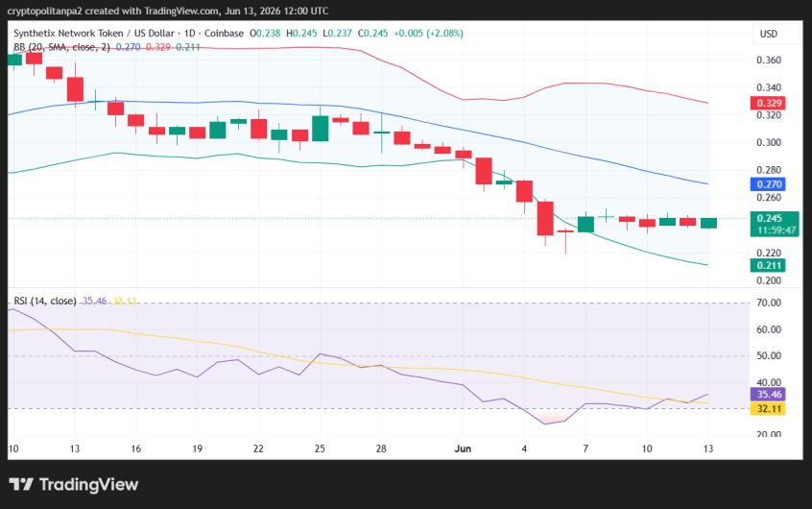Click the Synthetix Network Token / US Dollar title

pos(94,34)
